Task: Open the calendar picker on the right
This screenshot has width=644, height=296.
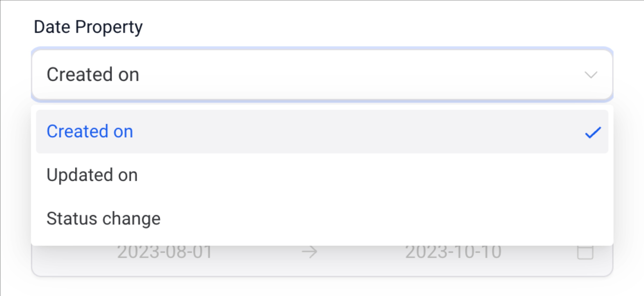Action: [x=585, y=252]
